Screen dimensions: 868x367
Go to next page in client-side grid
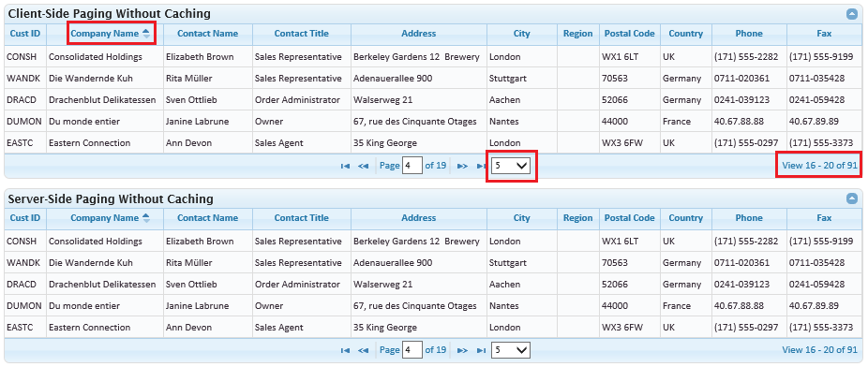pyautogui.click(x=463, y=166)
